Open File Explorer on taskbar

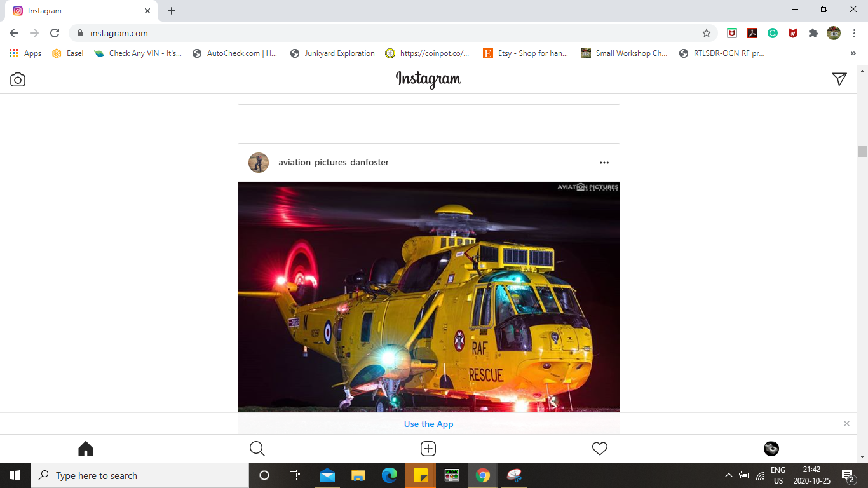coord(358,475)
